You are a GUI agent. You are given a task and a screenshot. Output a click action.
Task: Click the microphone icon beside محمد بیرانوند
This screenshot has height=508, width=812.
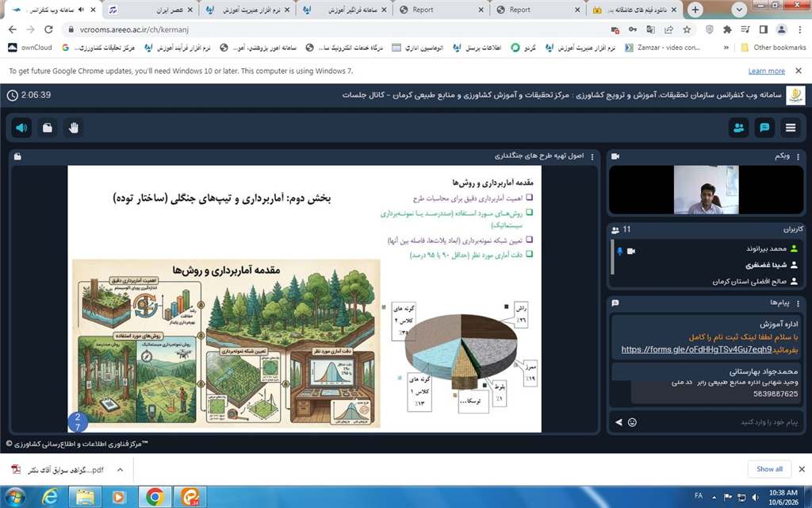pyautogui.click(x=619, y=251)
